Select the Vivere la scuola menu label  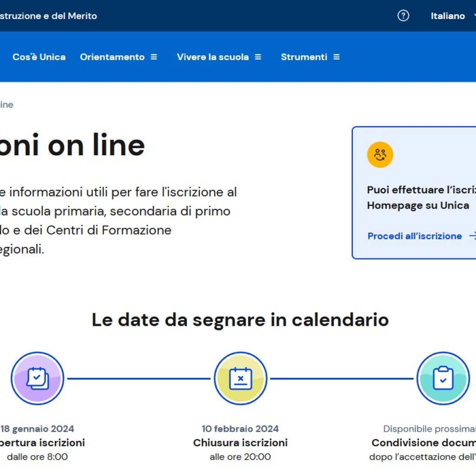[x=212, y=57]
